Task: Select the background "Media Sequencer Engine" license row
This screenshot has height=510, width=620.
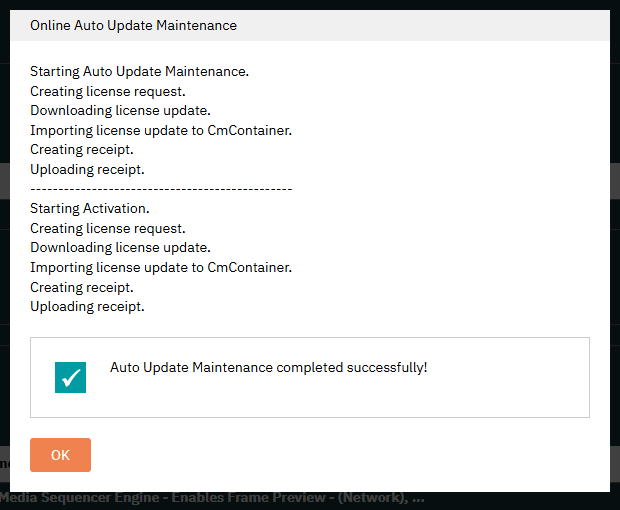Action: click(212, 499)
